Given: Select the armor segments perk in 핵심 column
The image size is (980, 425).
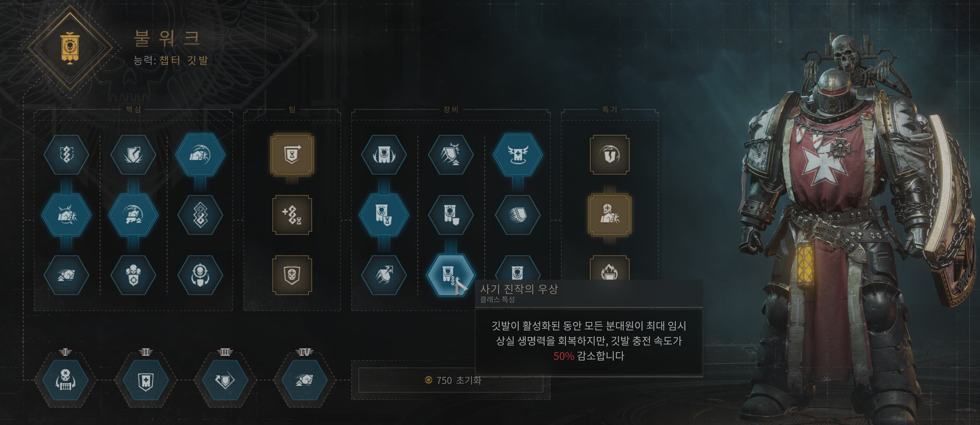Looking at the screenshot, I should (x=66, y=155).
